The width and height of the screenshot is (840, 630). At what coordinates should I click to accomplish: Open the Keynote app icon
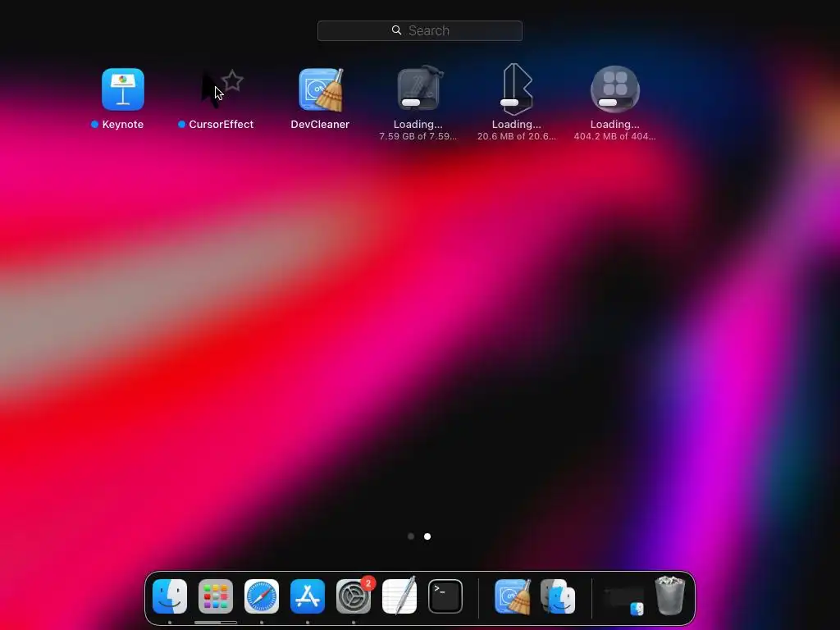coord(123,89)
